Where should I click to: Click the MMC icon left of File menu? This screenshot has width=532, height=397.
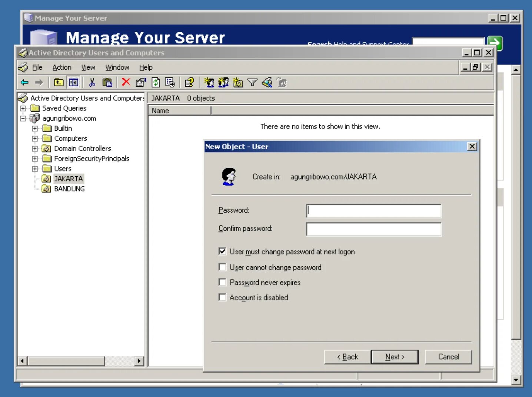click(x=23, y=67)
